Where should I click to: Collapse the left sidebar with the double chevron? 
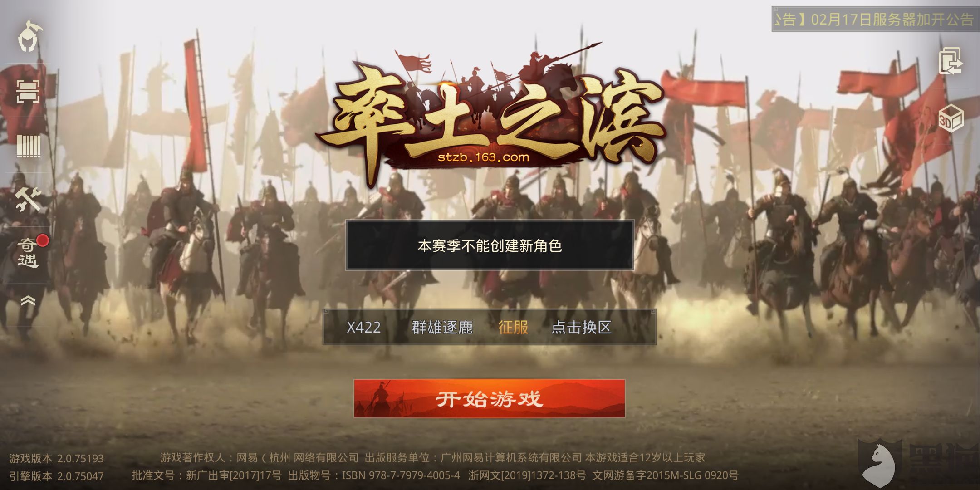coord(28,300)
